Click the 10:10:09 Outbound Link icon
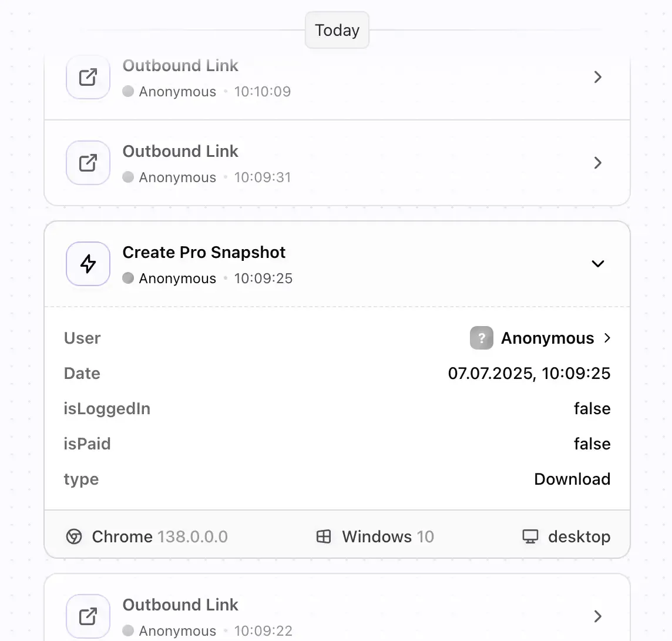Screen dimensions: 672x641 (x=88, y=77)
